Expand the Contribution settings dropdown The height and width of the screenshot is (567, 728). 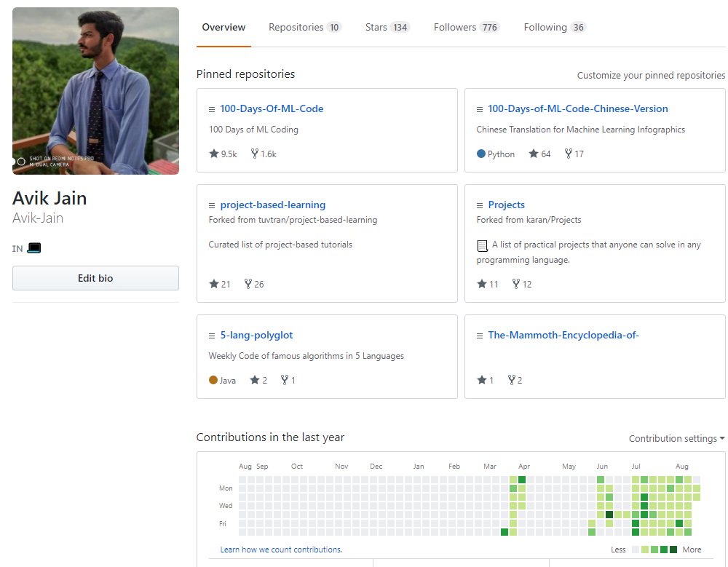676,438
